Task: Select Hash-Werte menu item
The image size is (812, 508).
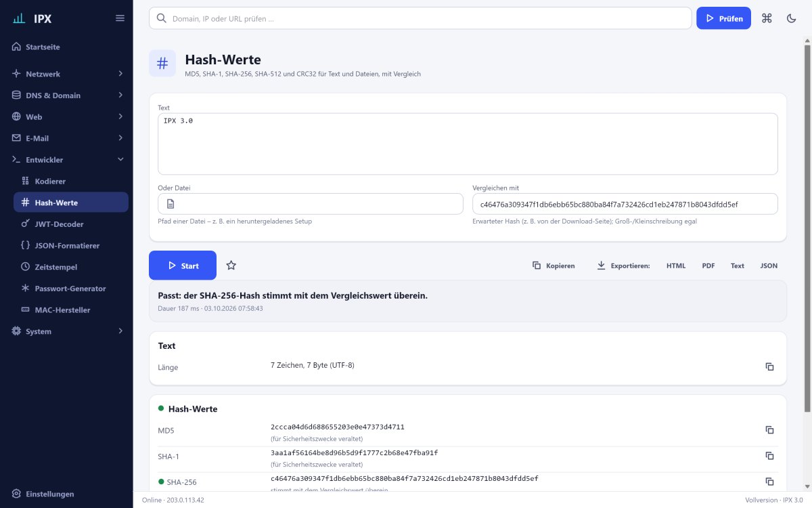Action: tap(71, 203)
